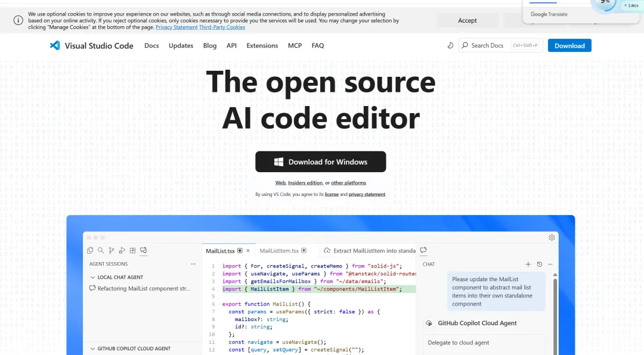Screen dimensions: 644x355
Task: Click the Delegate to cloud agent box
Action: coord(484,344)
